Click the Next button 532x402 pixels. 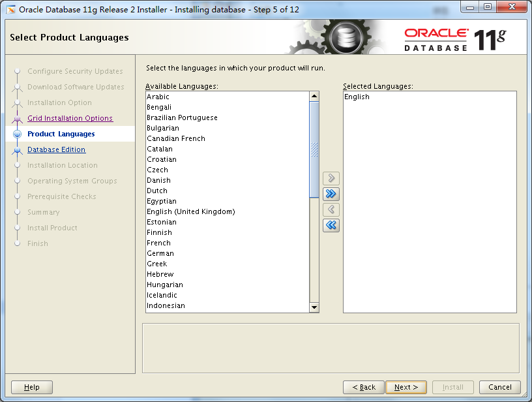click(406, 387)
